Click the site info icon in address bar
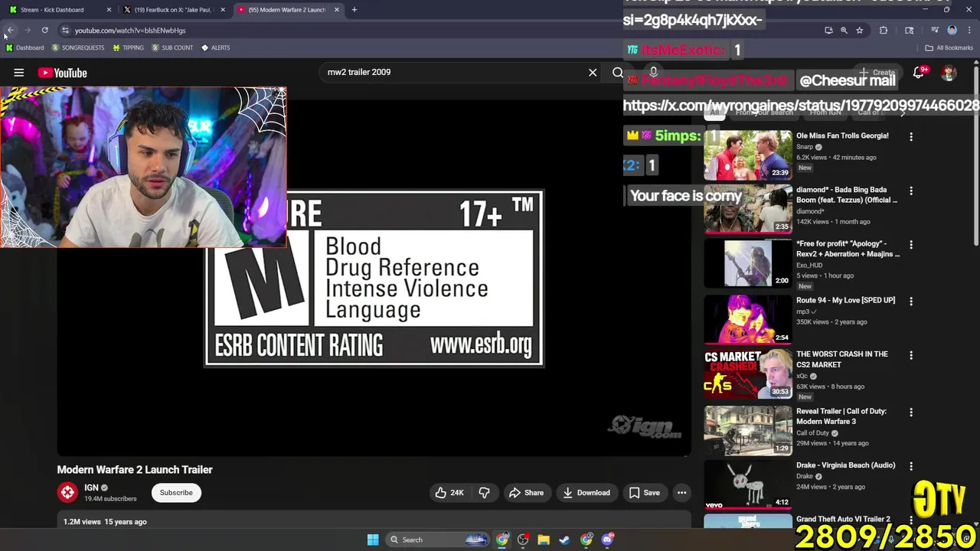This screenshot has height=551, width=980. coord(65,31)
